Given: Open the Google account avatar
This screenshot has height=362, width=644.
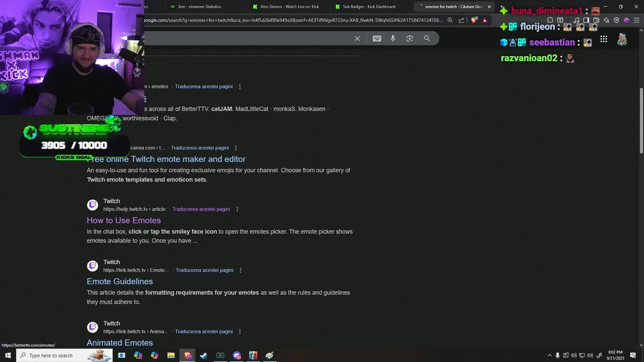Looking at the screenshot, I should (622, 39).
